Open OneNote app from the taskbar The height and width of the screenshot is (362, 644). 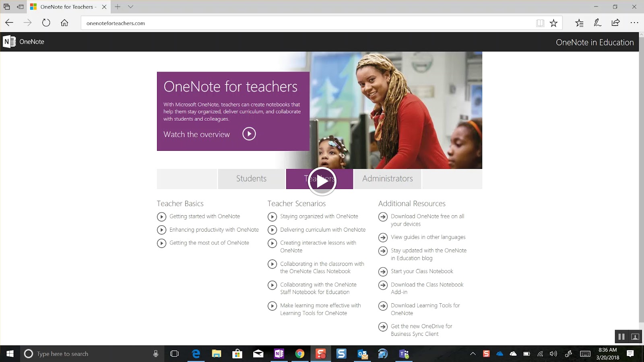[279, 354]
